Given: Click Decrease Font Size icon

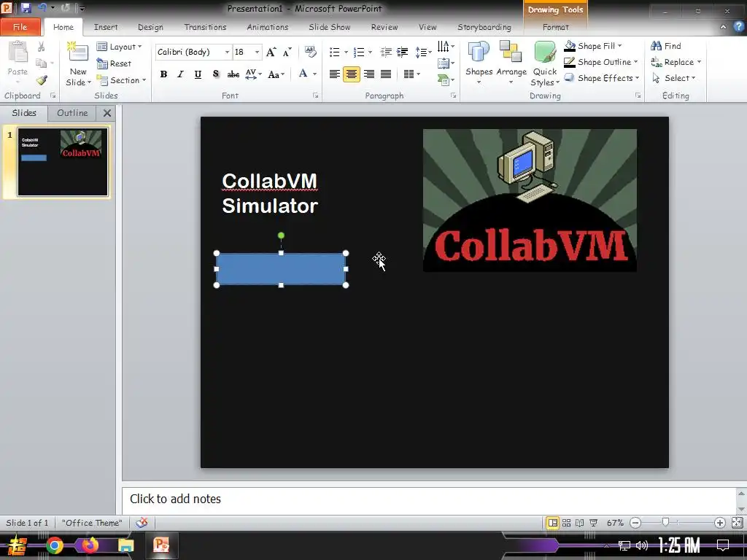Looking at the screenshot, I should tap(287, 52).
